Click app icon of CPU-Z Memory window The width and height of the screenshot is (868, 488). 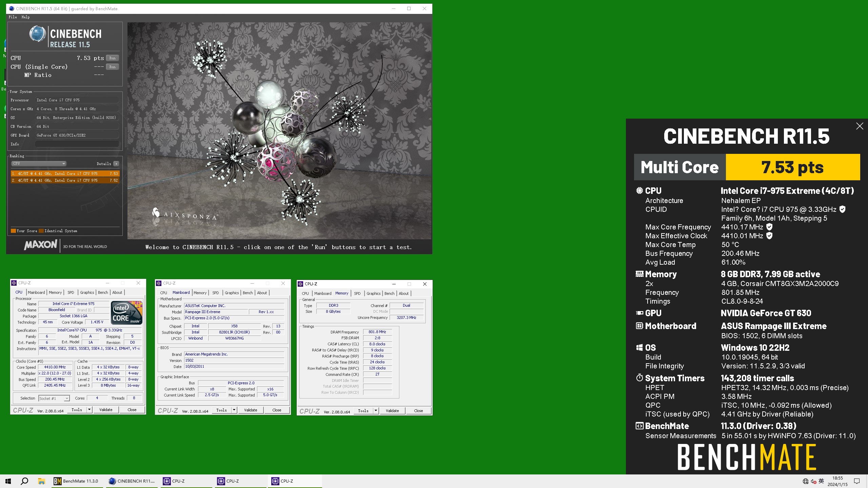pyautogui.click(x=300, y=284)
